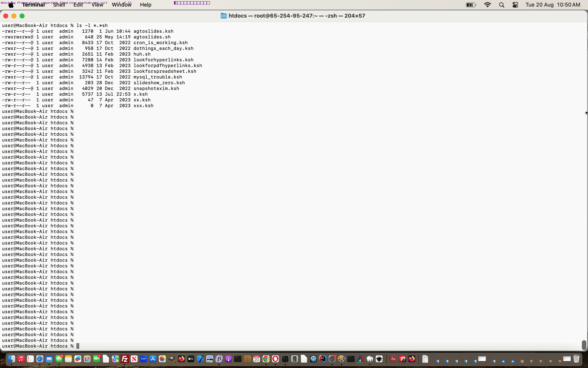
Task: Click the terminal window vertical scrollbar thumb
Action: click(584, 345)
